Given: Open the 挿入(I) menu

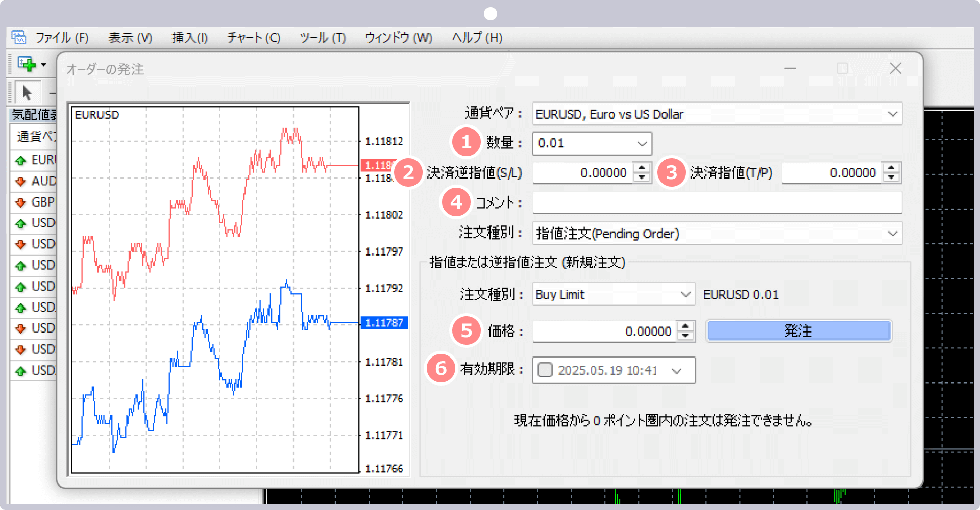Looking at the screenshot, I should tap(189, 38).
